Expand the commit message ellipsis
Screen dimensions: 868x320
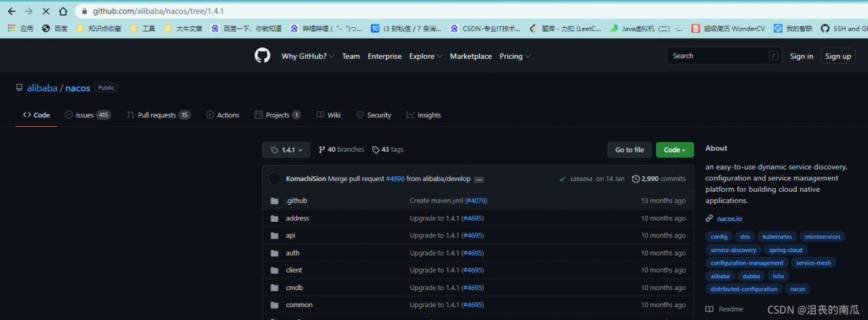click(479, 180)
